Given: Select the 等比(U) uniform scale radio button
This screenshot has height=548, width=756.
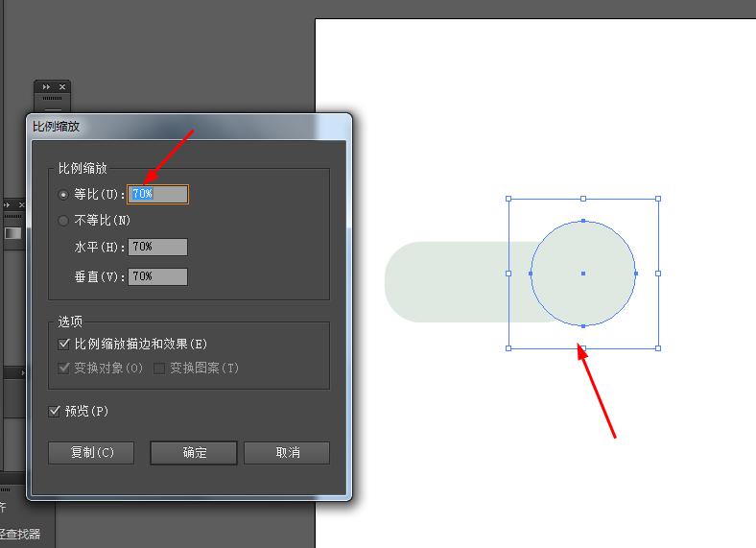Looking at the screenshot, I should [x=63, y=195].
